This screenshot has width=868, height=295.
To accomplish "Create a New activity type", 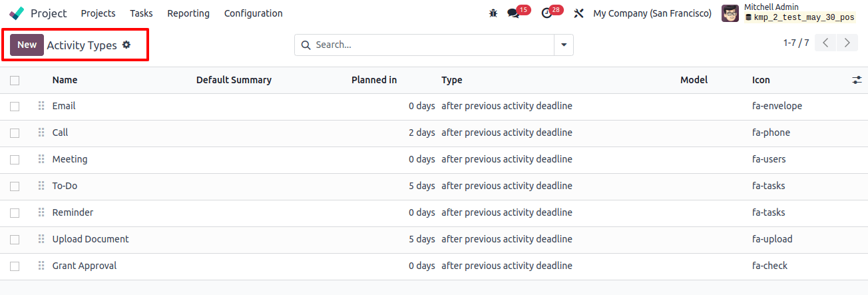I will pyautogui.click(x=27, y=45).
